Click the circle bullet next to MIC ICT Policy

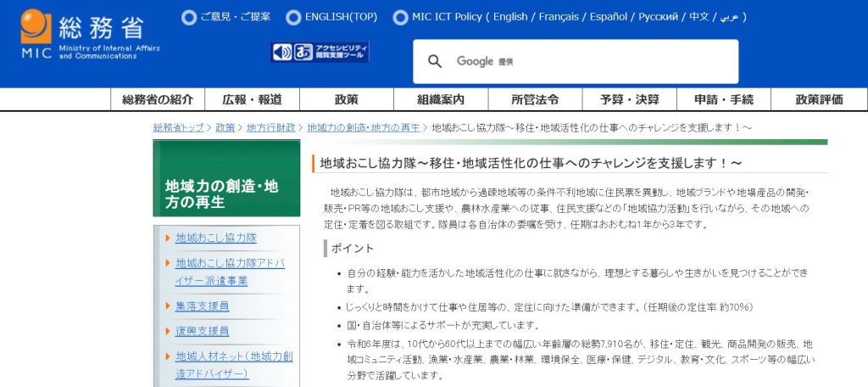coord(400,18)
